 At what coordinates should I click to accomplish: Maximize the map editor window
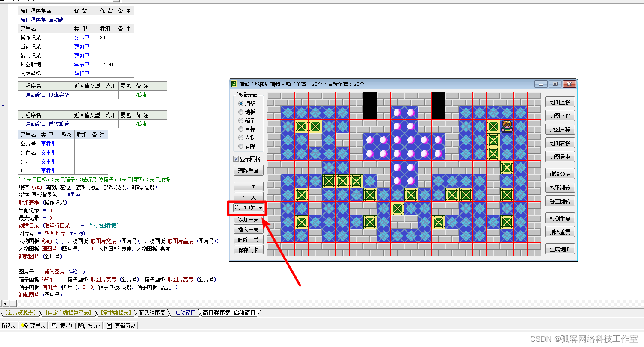(555, 84)
